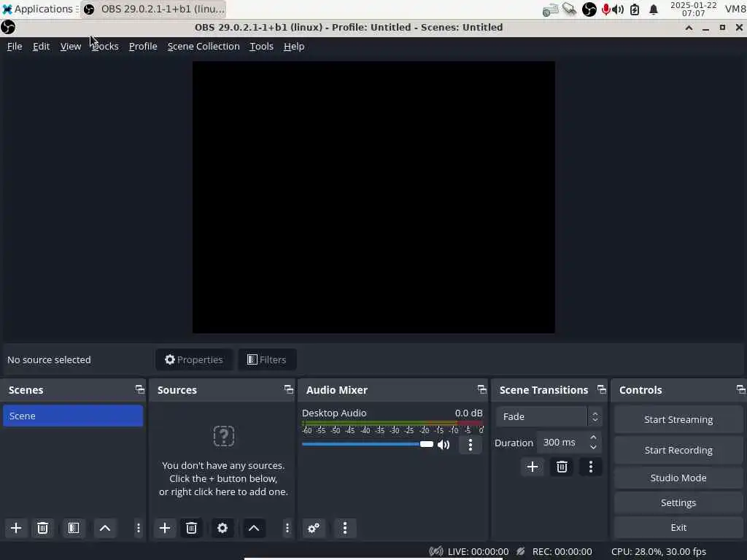Click CPU usage text in status bar
The image size is (747, 560).
(x=659, y=551)
